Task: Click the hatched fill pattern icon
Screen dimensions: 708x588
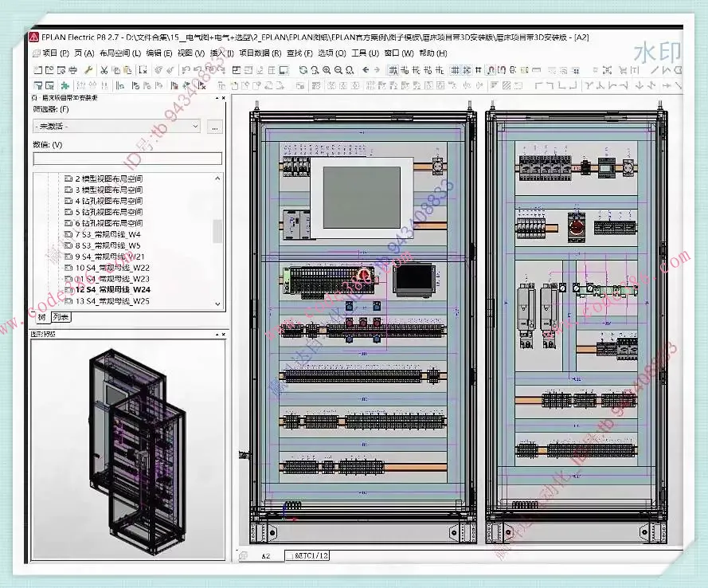Action: [x=507, y=85]
